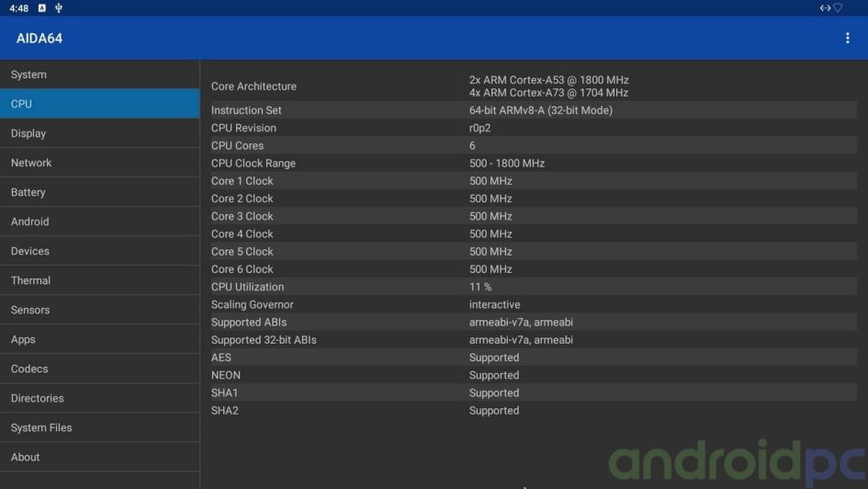This screenshot has width=868, height=489.
Task: Select the CPU Clock Range row
Action: (534, 164)
